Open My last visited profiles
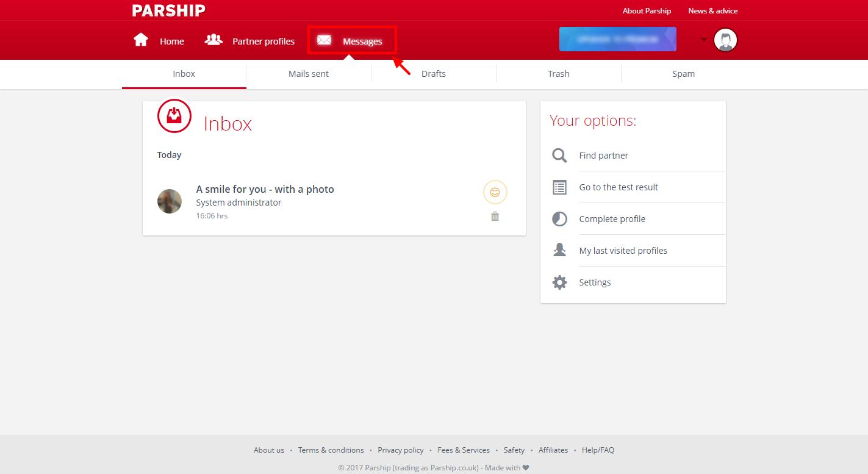868x474 pixels. 623,251
